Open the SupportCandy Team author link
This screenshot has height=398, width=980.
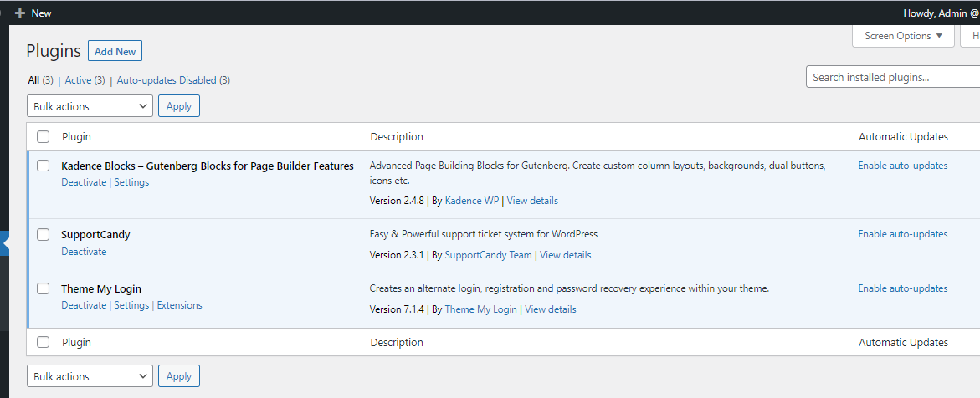(488, 255)
